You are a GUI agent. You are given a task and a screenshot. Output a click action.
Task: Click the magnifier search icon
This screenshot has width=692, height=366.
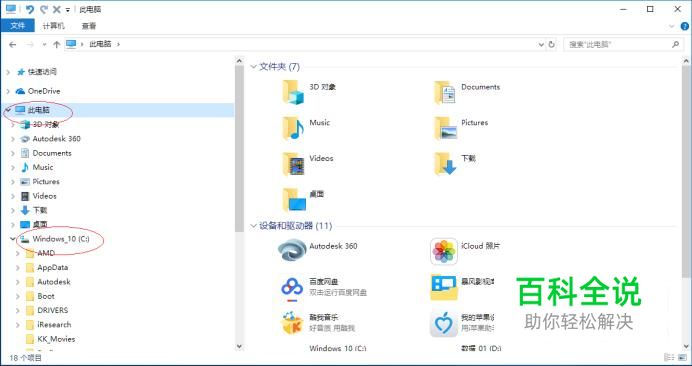point(675,45)
